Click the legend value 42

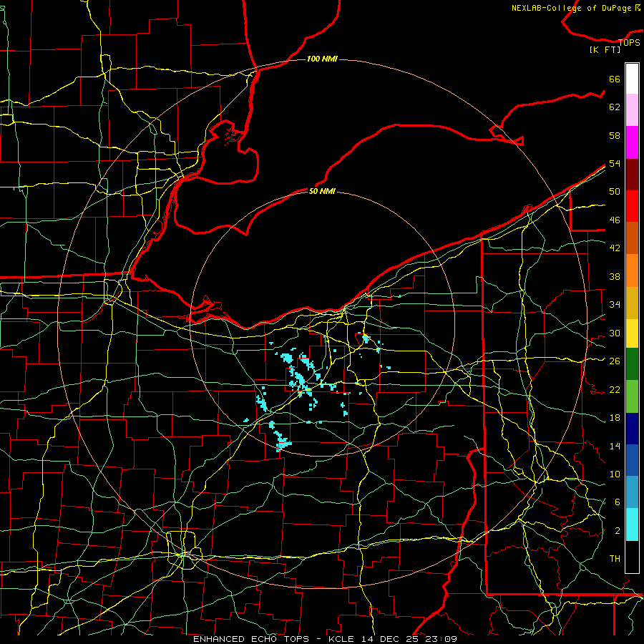point(615,248)
